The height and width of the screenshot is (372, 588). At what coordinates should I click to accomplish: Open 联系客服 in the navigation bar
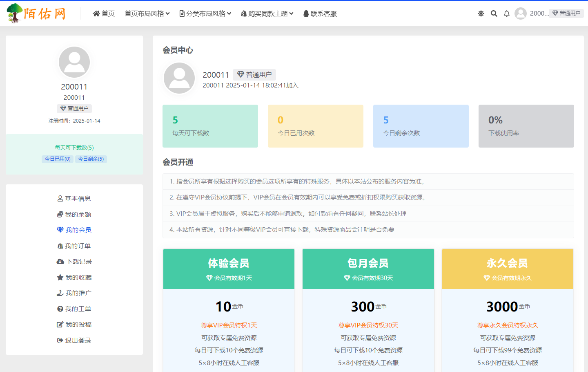click(x=320, y=13)
